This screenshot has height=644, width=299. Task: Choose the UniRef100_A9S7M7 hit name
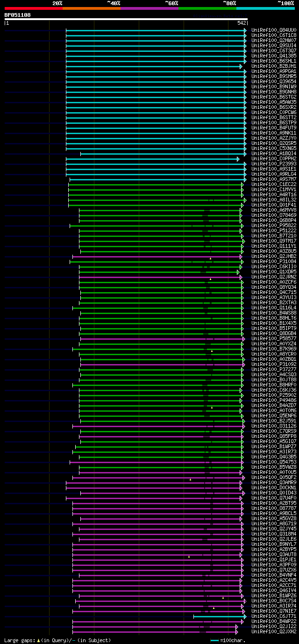(x=274, y=179)
